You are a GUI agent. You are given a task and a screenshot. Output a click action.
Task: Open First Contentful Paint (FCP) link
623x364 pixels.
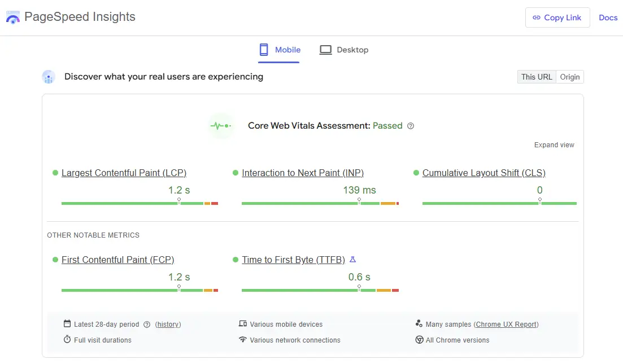pyautogui.click(x=117, y=260)
